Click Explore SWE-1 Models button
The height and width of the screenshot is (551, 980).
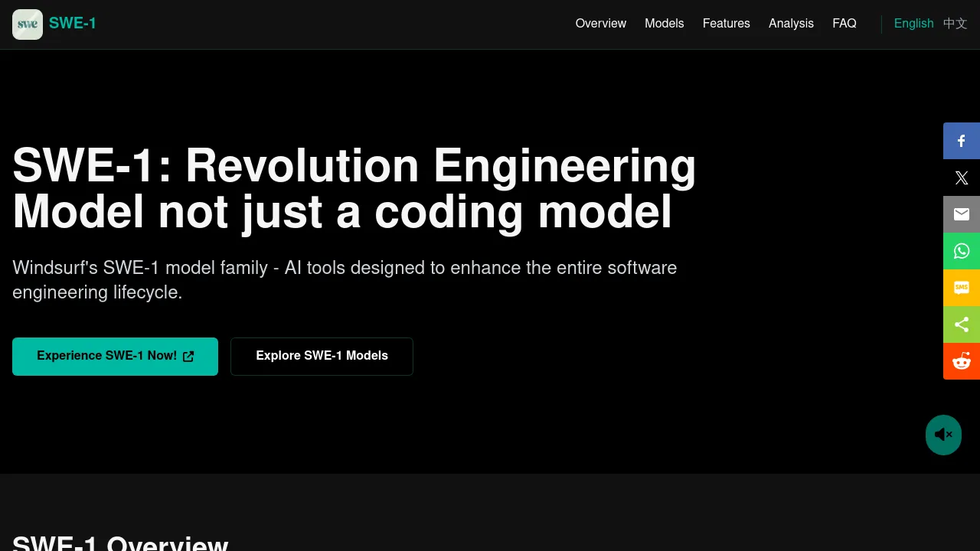[x=322, y=357]
